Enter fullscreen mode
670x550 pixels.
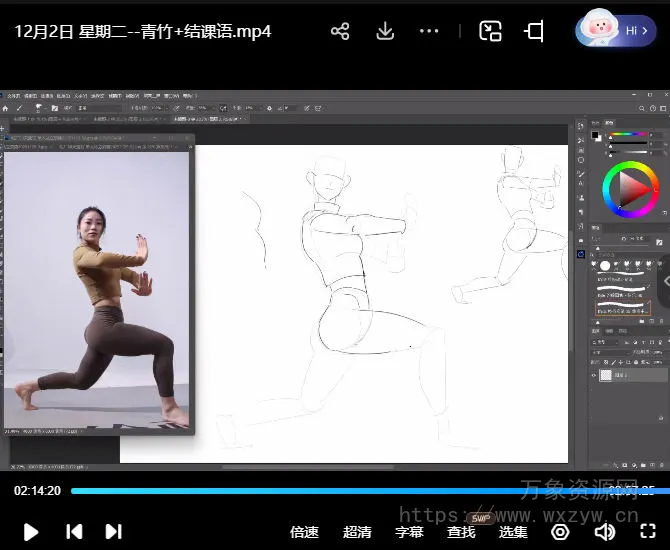click(x=647, y=532)
